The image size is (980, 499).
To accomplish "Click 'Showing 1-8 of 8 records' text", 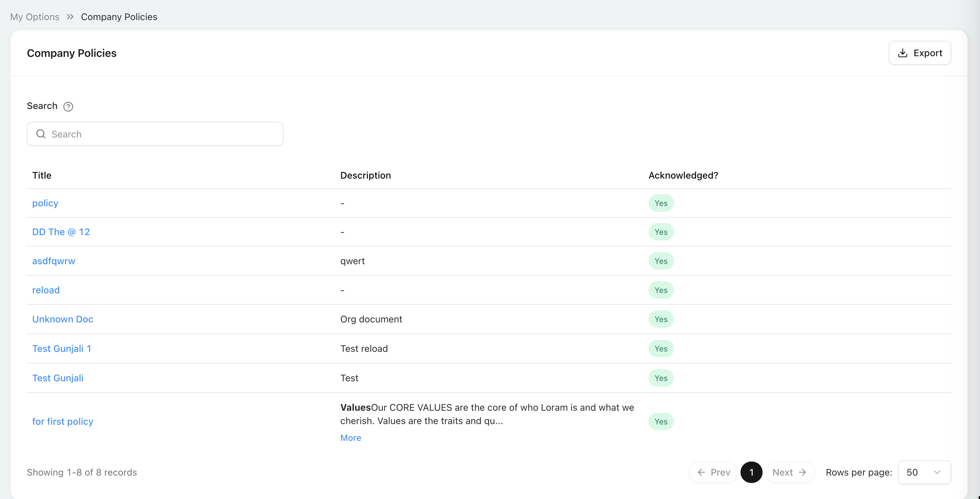I will coord(82,472).
